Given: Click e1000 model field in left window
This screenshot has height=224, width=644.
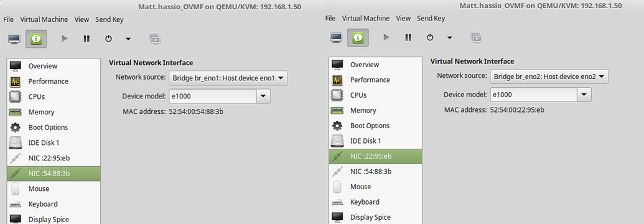Looking at the screenshot, I should pos(212,96).
